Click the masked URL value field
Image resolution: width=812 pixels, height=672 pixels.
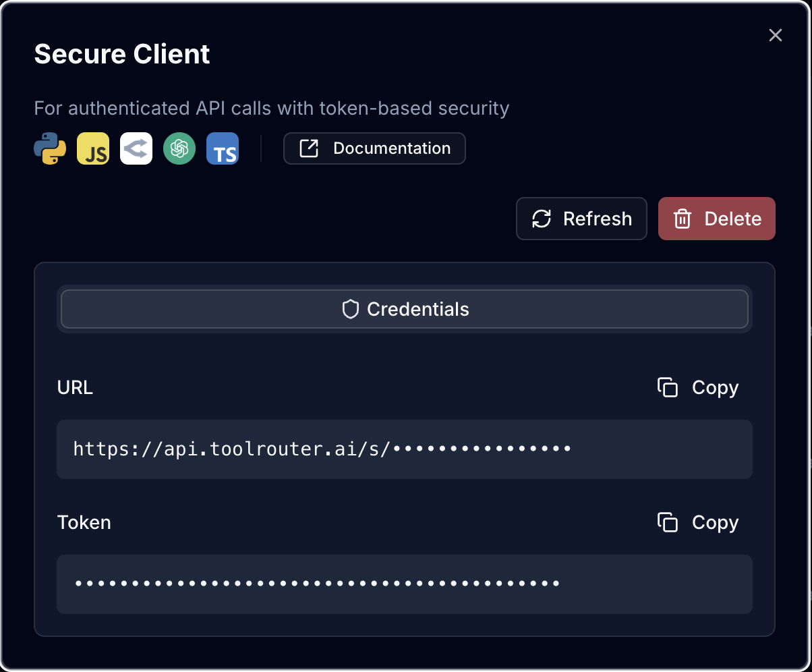405,449
